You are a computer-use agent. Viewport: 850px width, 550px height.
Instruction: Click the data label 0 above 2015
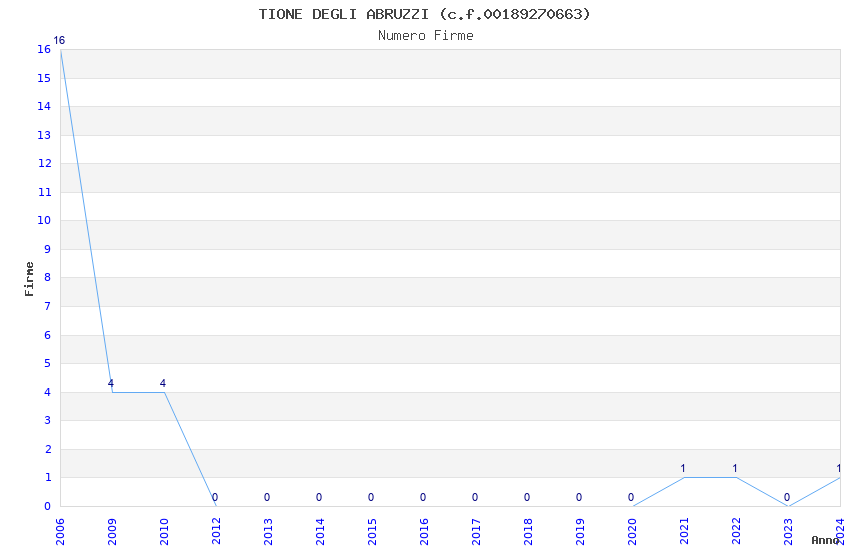371,497
